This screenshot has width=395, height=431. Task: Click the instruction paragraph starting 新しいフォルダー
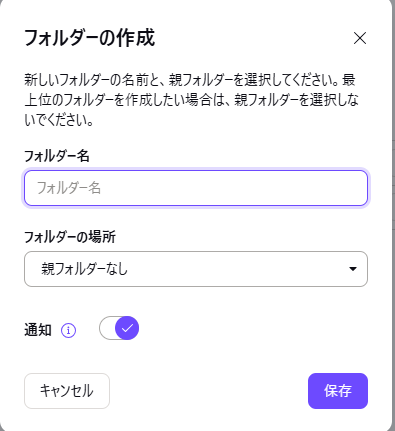click(x=191, y=100)
